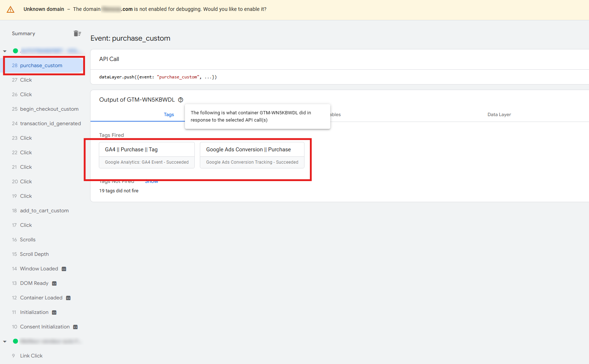Click the warning triangle in the banner

click(11, 9)
